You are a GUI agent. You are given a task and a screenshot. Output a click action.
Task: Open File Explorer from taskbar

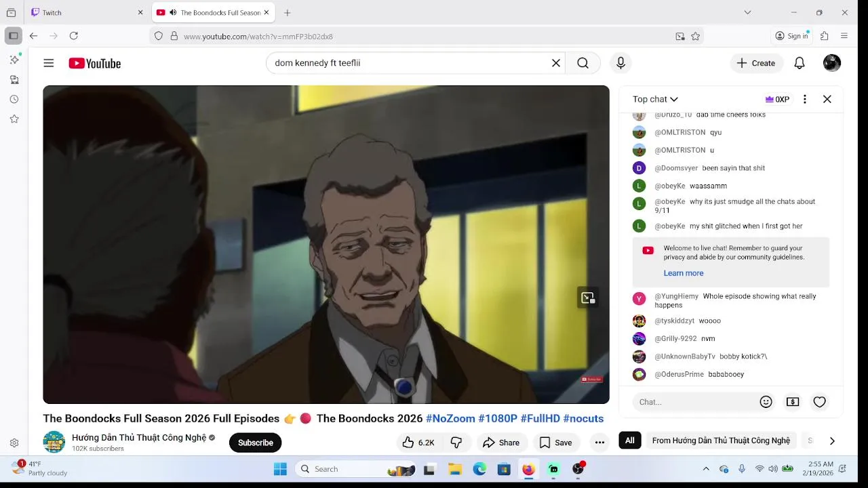coord(455,469)
